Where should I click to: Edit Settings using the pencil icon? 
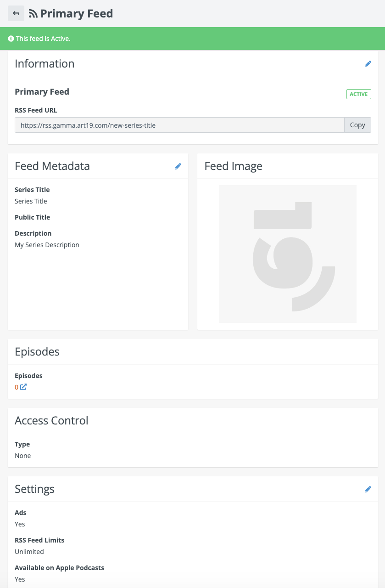(368, 489)
